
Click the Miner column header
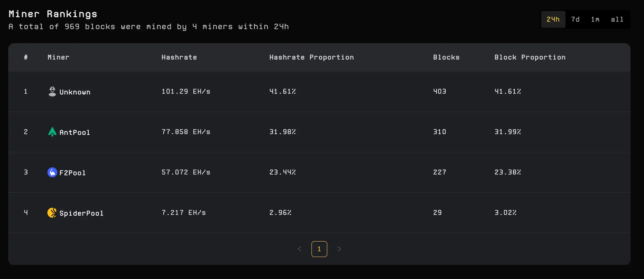(x=59, y=57)
